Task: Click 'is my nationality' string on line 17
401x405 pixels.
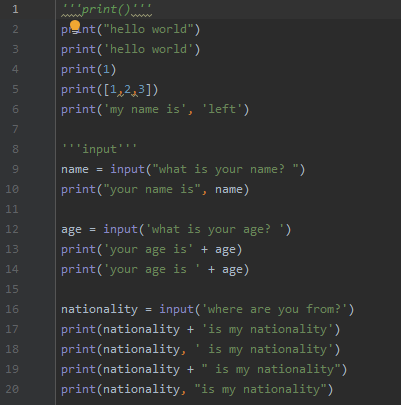Action: coord(267,329)
